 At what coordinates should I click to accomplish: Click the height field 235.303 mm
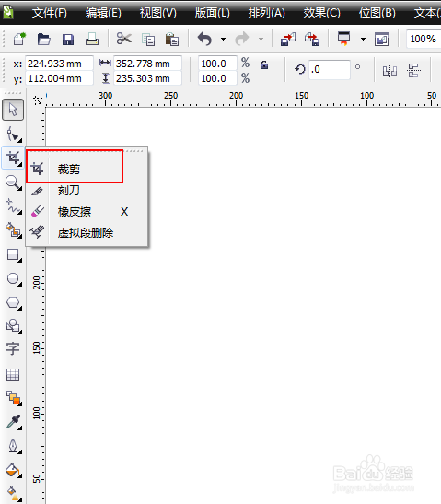[x=147, y=78]
